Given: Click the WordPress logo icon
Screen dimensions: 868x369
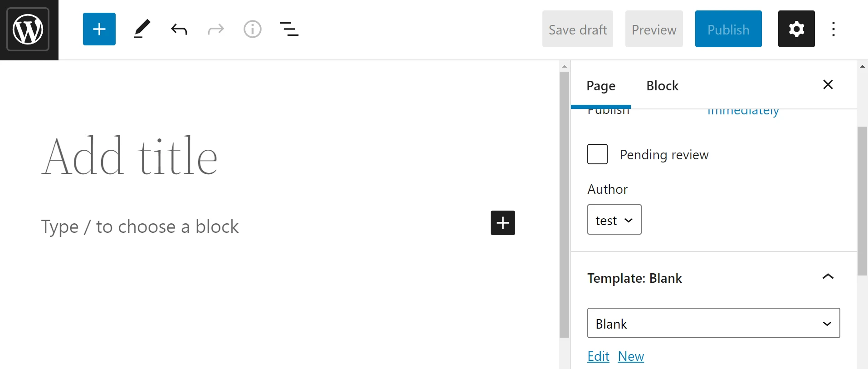Looking at the screenshot, I should pos(28,30).
